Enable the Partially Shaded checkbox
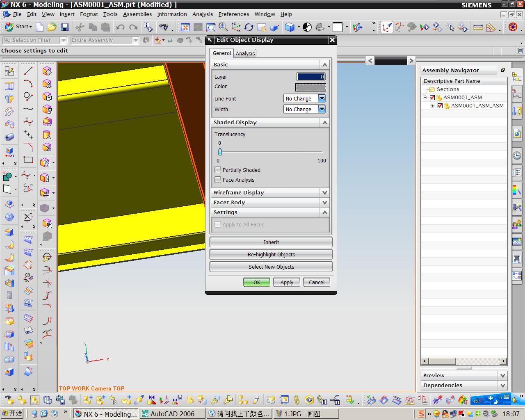 (218, 170)
